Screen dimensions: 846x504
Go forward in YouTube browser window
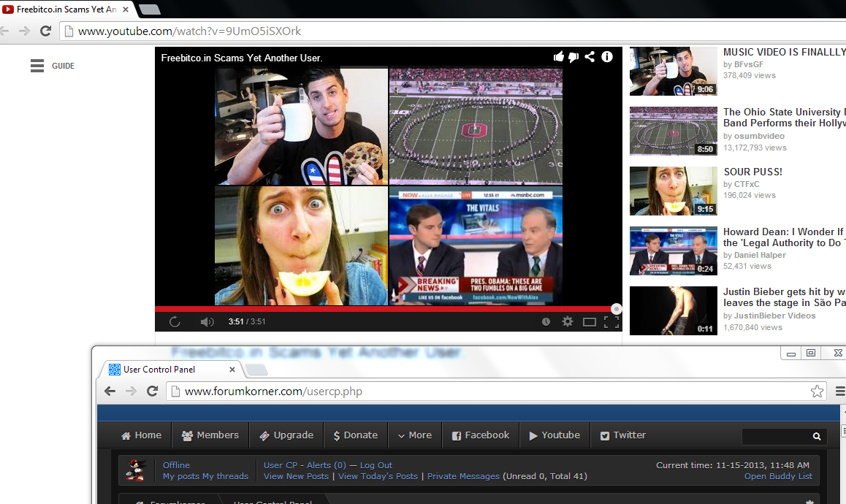click(x=23, y=31)
